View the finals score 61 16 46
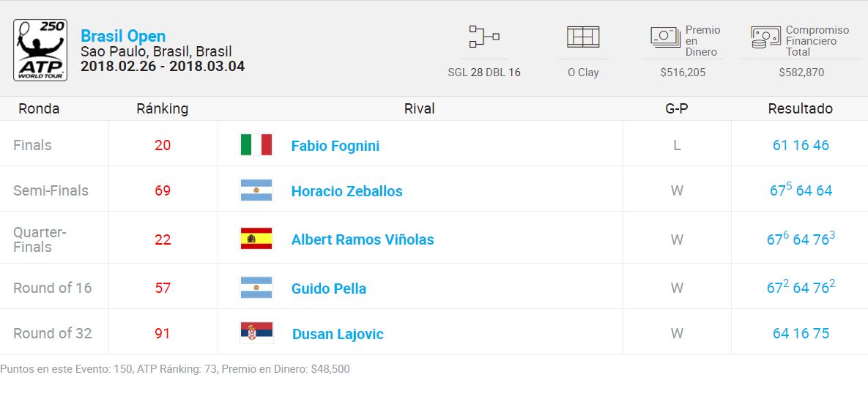 [801, 146]
